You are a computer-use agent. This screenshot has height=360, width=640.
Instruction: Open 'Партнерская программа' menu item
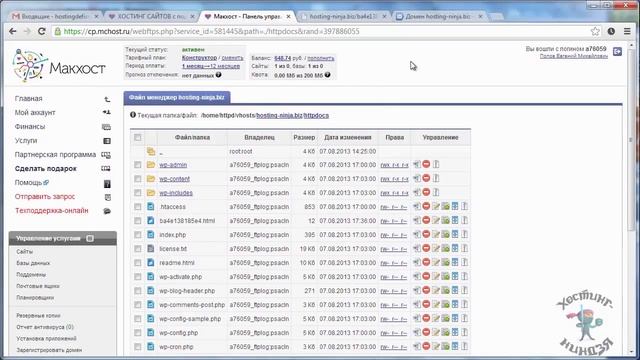point(55,154)
